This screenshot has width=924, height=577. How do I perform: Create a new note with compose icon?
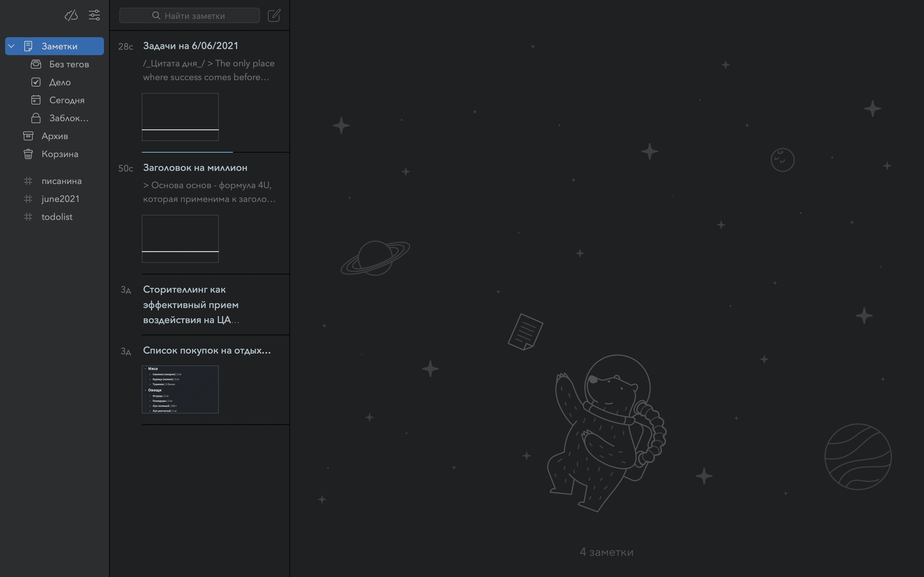click(x=274, y=16)
